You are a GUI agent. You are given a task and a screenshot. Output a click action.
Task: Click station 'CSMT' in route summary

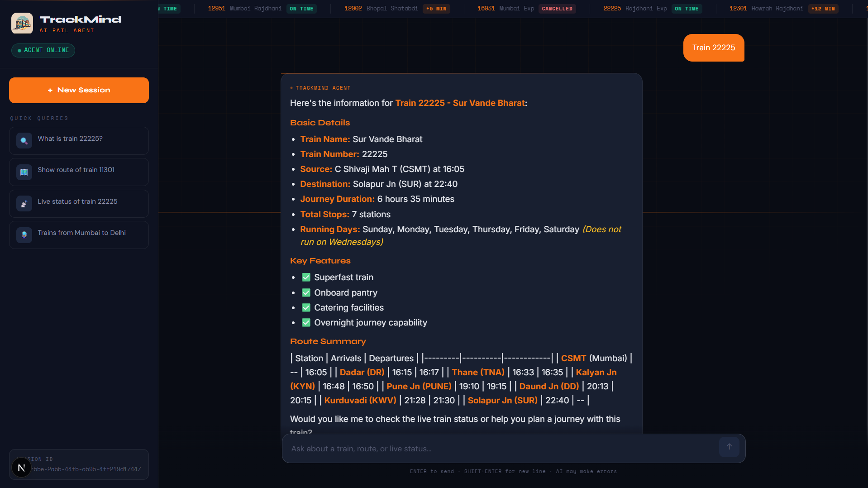(x=573, y=359)
